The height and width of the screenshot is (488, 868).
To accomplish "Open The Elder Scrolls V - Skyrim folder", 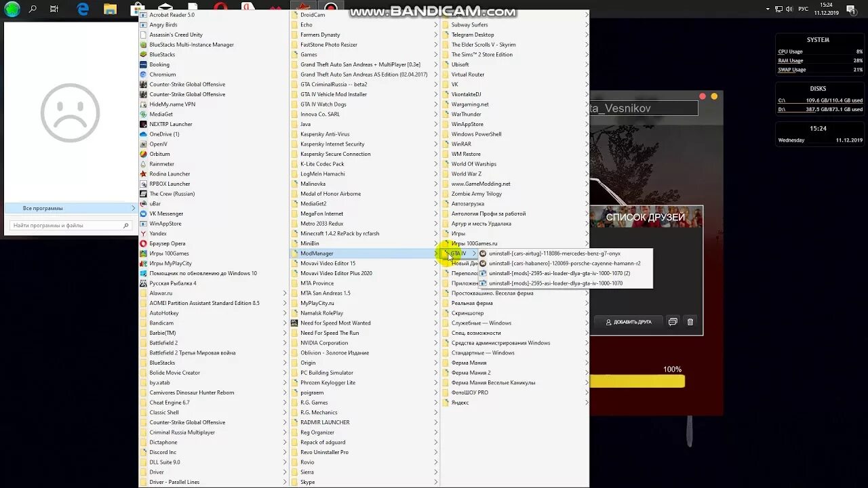I will 515,45.
